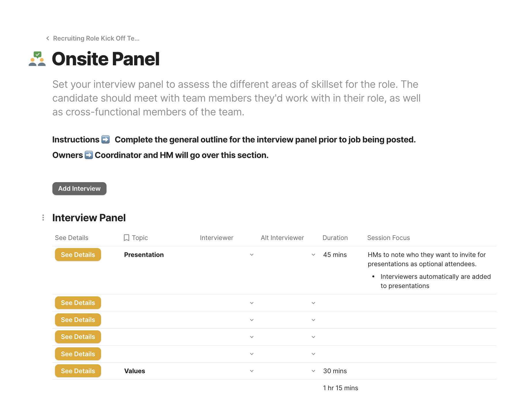Click the arrow emoji after Owners
This screenshot has width=532, height=404.
coord(89,155)
